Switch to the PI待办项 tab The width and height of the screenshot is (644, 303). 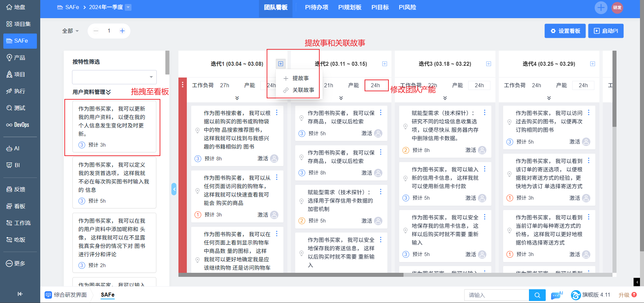click(x=316, y=7)
